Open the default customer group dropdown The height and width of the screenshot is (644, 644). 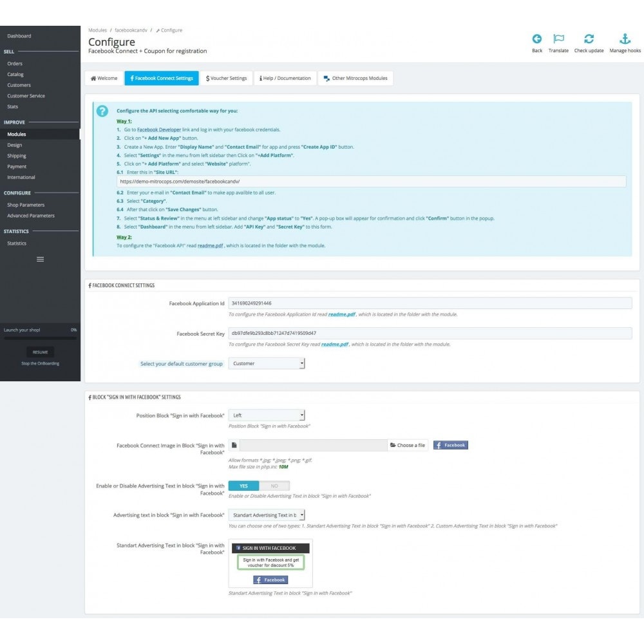267,363
